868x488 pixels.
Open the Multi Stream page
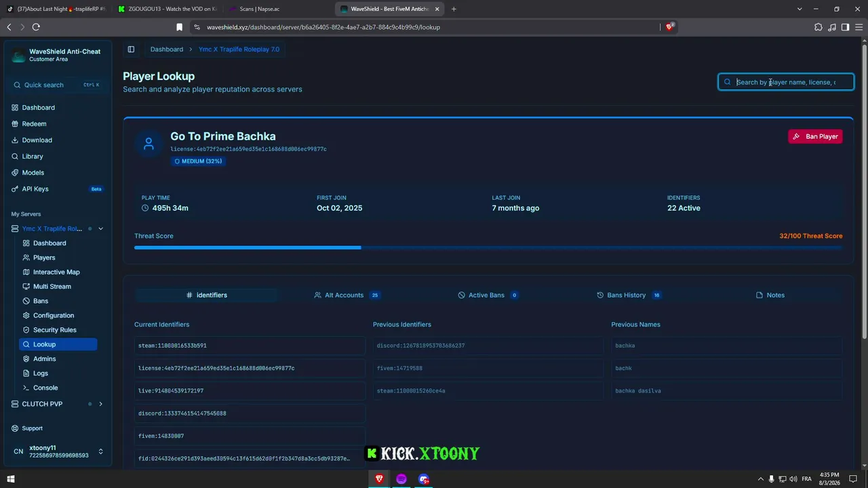click(x=52, y=287)
